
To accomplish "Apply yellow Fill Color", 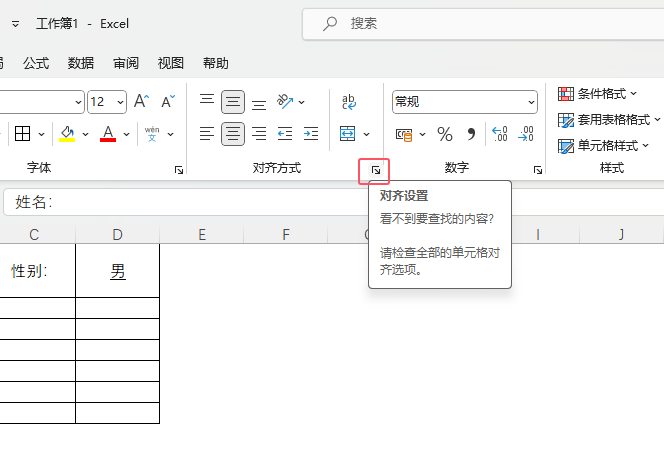I will [67, 134].
